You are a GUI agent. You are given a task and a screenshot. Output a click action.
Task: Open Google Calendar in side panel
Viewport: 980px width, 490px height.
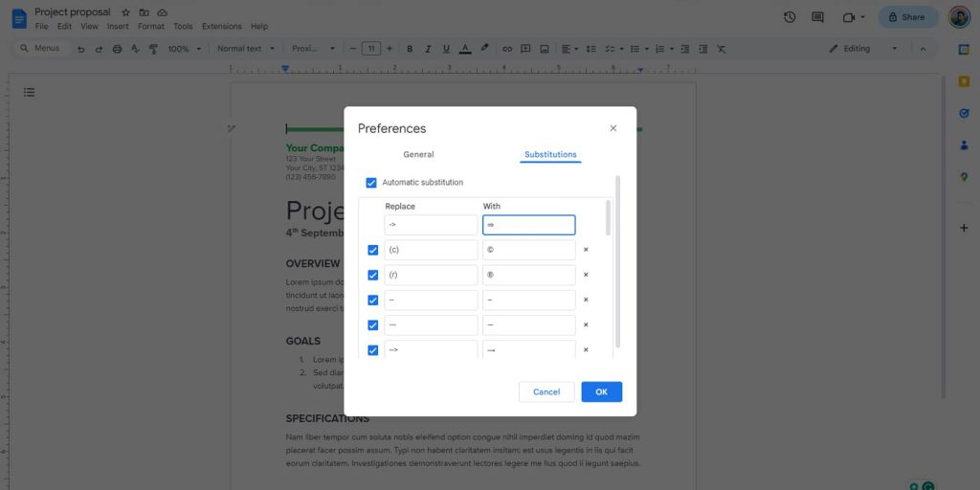tap(964, 50)
